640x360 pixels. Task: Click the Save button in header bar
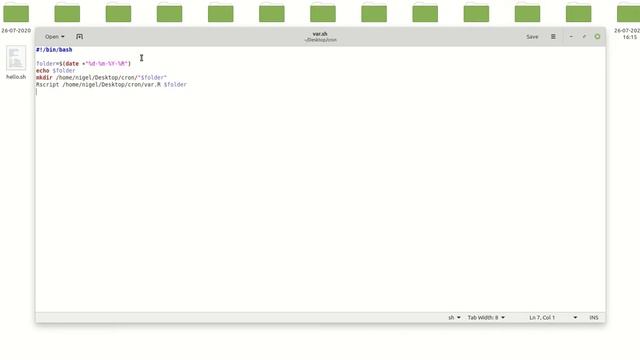click(532, 37)
